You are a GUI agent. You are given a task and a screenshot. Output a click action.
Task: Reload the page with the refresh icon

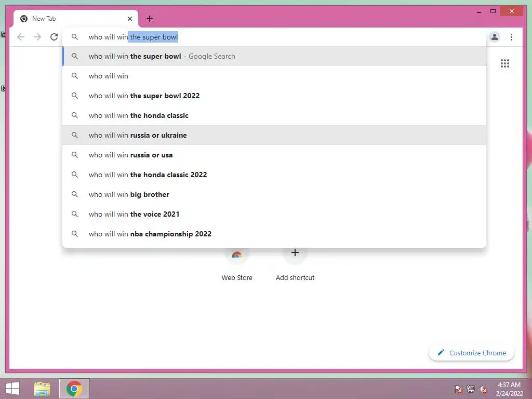(54, 37)
